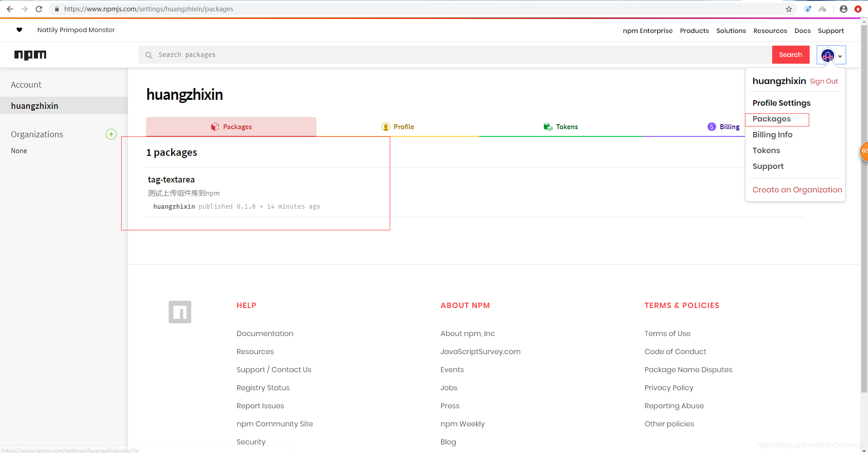Click the blue browser extension icon
Image resolution: width=868 pixels, height=453 pixels.
point(808,9)
